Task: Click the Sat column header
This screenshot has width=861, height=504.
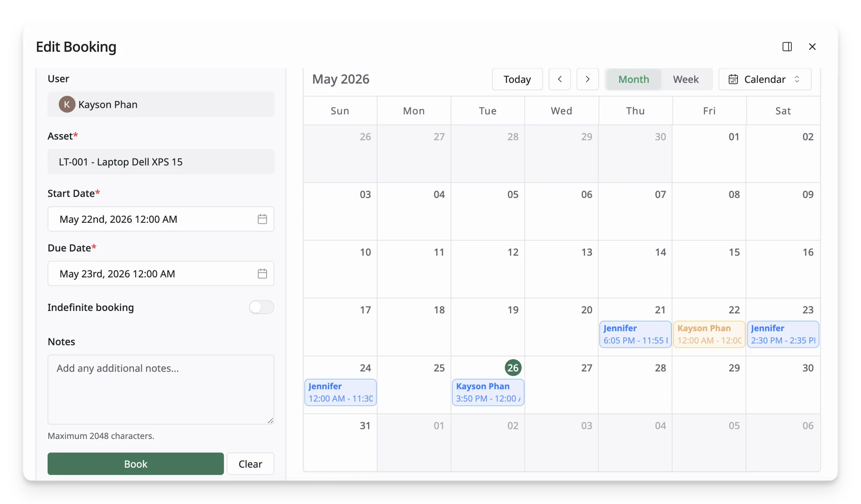Action: (783, 111)
